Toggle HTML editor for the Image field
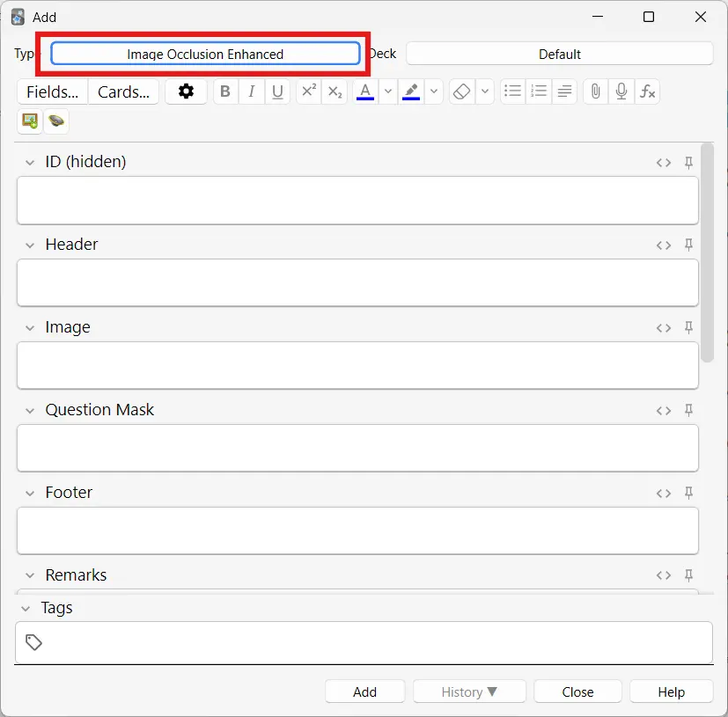Viewport: 728px width, 717px height. tap(664, 328)
